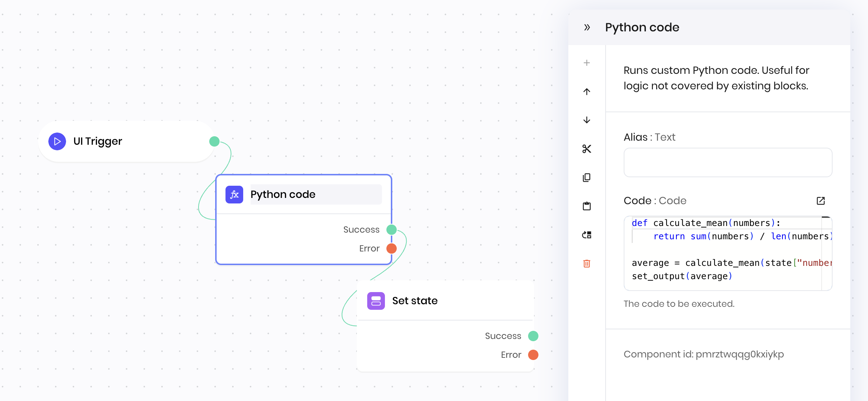Click the 'Code : Code' field label
Screen dimensions: 868x401
tap(655, 201)
